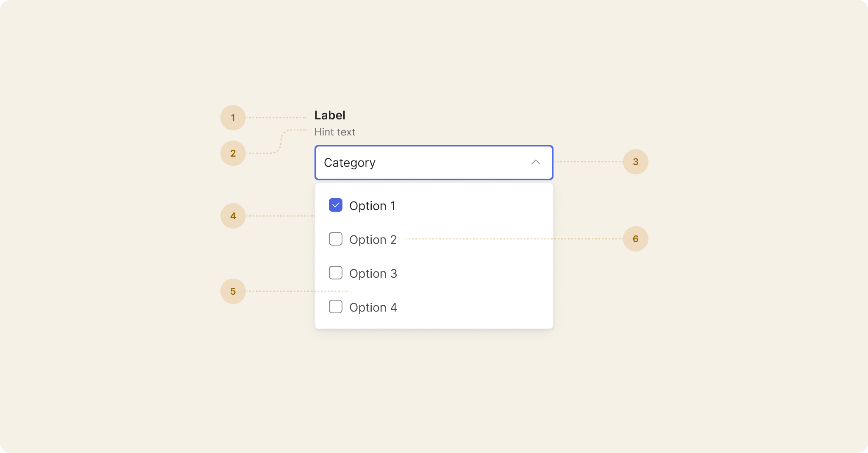Click annotation badge number 6
Viewport: 868px width, 453px height.
click(x=635, y=239)
